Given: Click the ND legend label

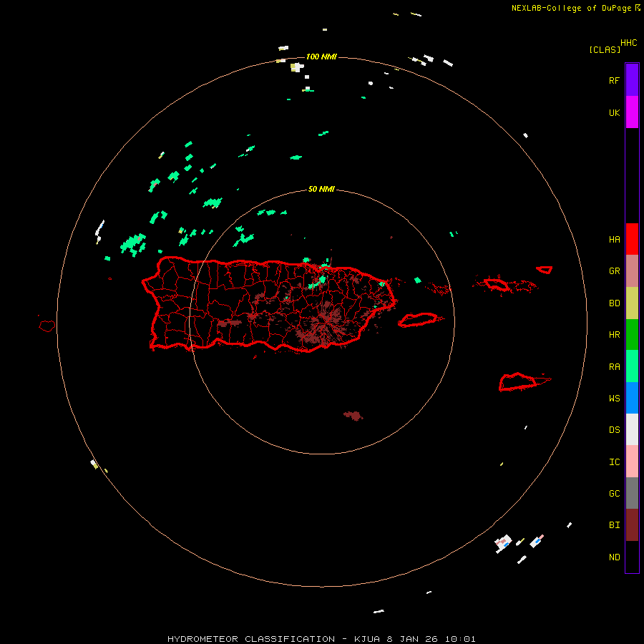Looking at the screenshot, I should pos(614,557).
